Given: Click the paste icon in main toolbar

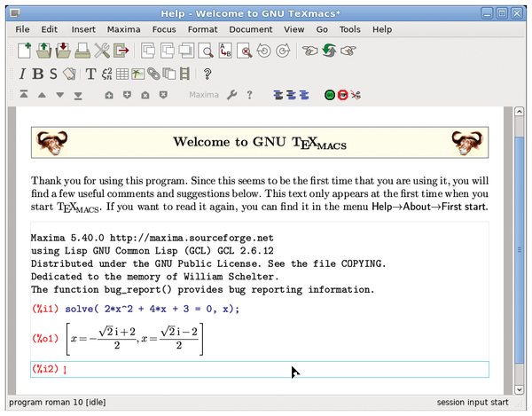Looking at the screenshot, I should tap(186, 51).
